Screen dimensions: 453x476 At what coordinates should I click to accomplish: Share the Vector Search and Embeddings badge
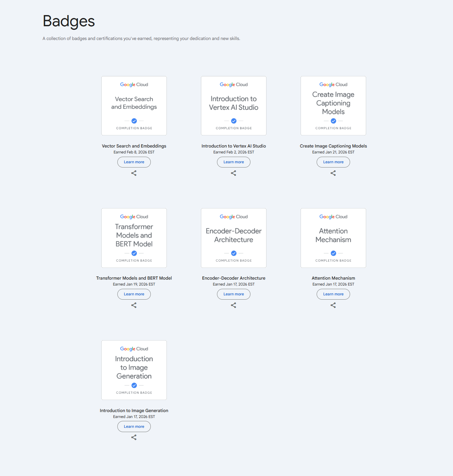pos(134,173)
